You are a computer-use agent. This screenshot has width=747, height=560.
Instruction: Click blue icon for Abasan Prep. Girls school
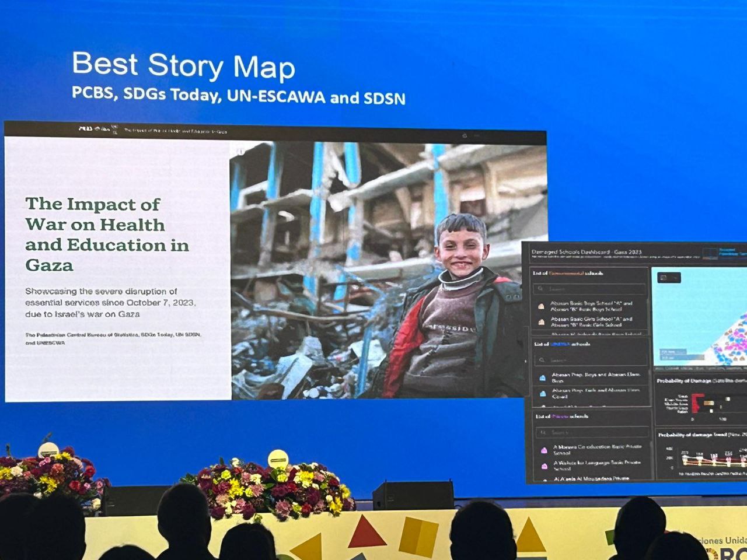click(542, 394)
